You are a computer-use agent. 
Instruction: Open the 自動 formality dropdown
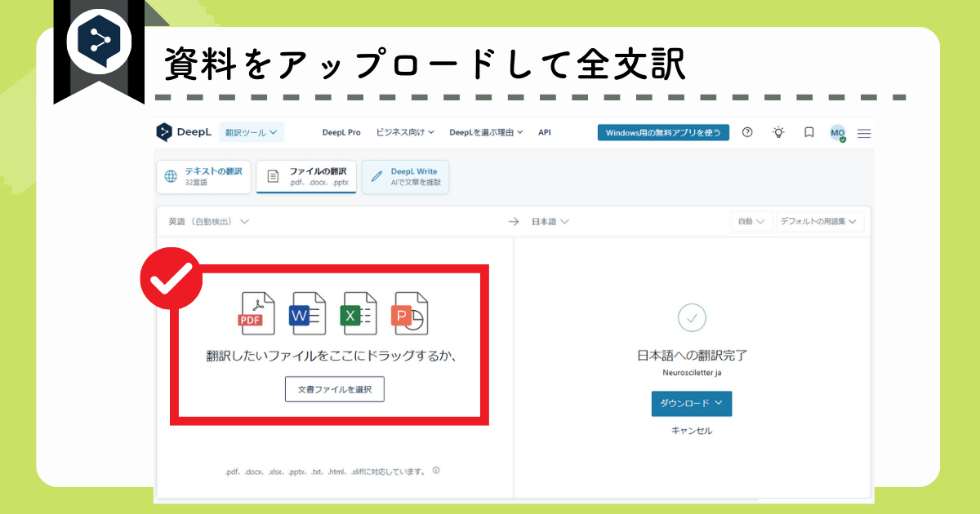click(x=751, y=222)
